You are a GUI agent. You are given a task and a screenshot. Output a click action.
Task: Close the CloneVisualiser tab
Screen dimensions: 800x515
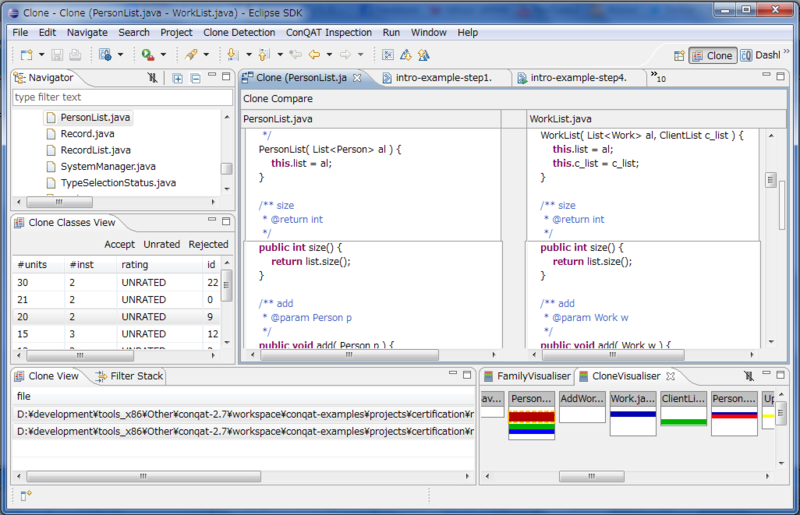click(670, 376)
